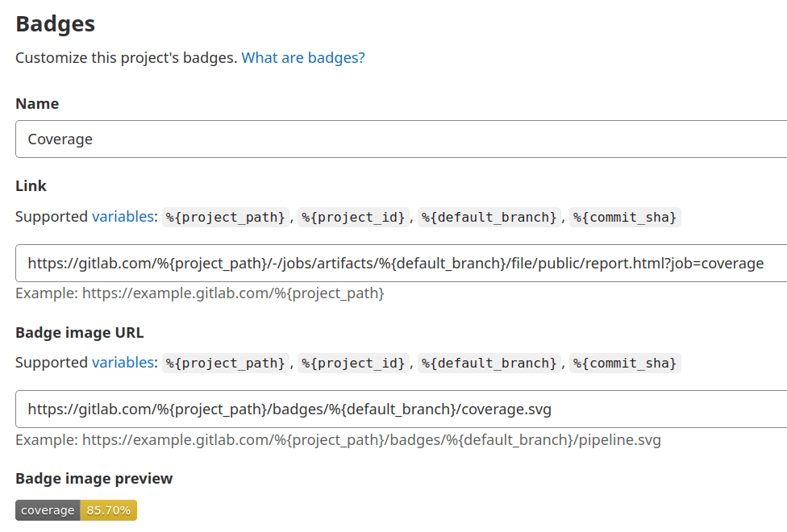Click the "Name" field label
Screen dimensions: 787x532
[x=37, y=104]
